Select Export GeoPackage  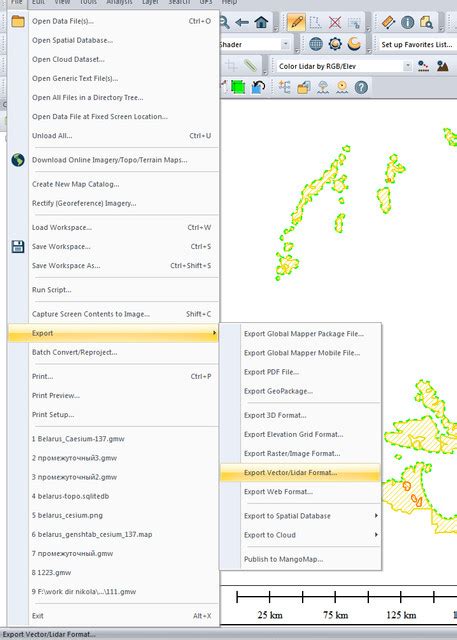(x=301, y=391)
